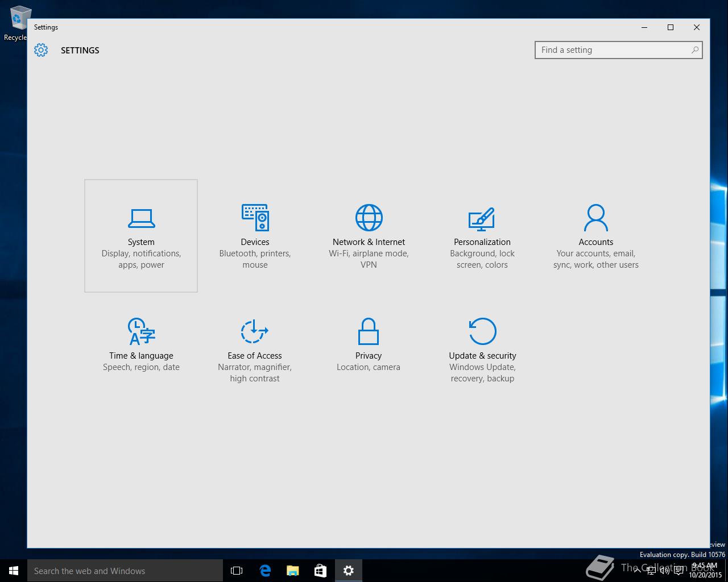
Task: Open Ease of Access icon
Action: (255, 331)
